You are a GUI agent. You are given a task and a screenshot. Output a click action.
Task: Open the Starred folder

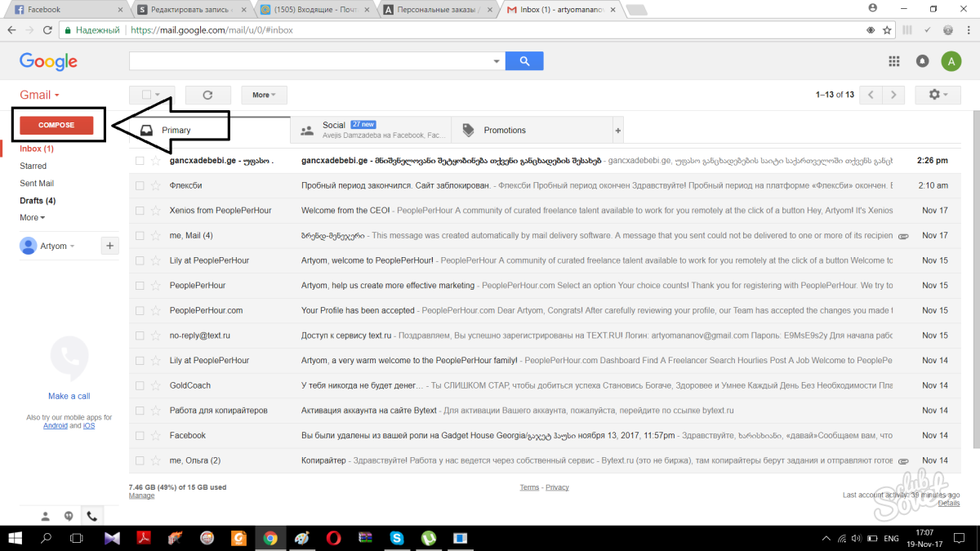point(33,166)
